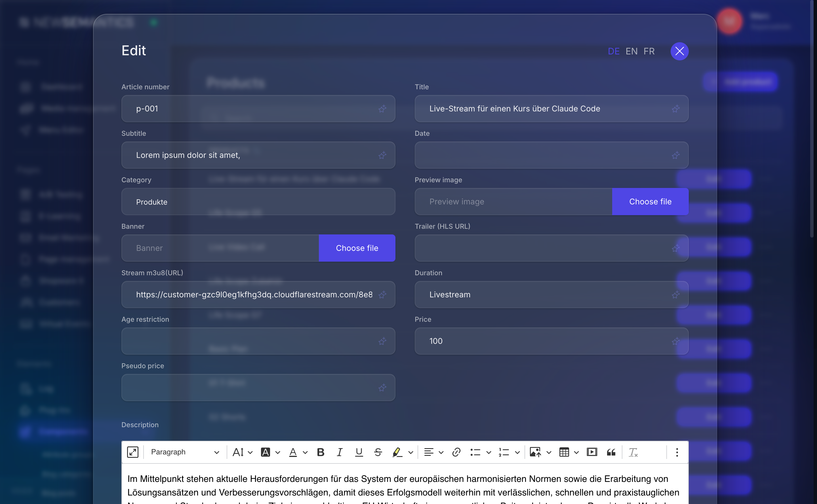Click the Age restriction field
The width and height of the screenshot is (817, 504).
pos(258,341)
